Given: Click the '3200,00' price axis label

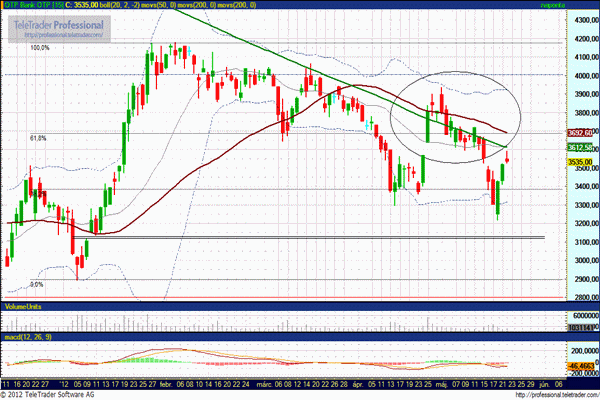Looking at the screenshot, I should 586,223.
